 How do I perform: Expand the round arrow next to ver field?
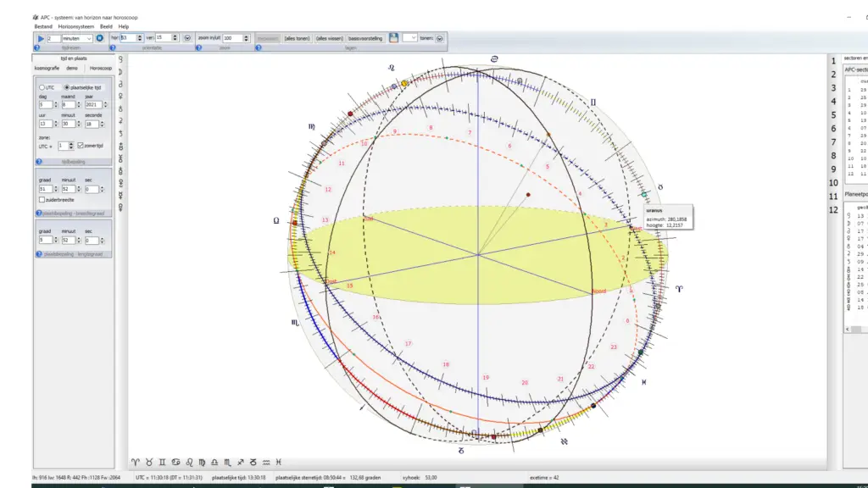tap(187, 38)
